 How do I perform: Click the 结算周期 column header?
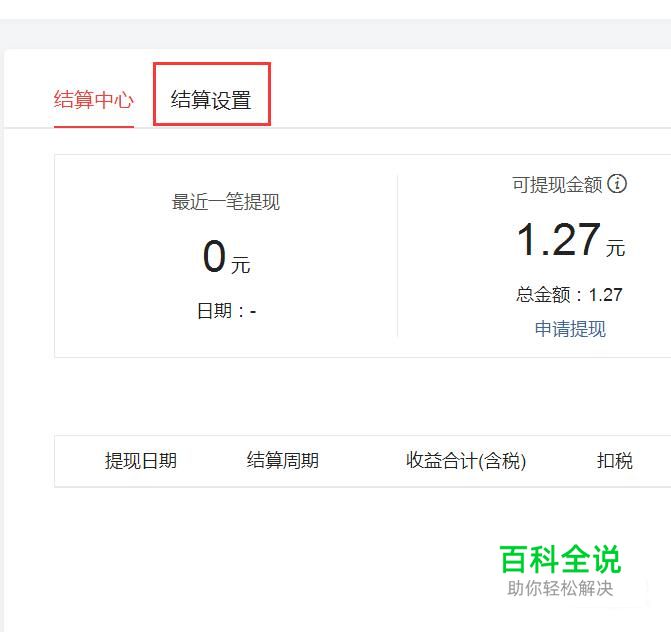pos(283,461)
